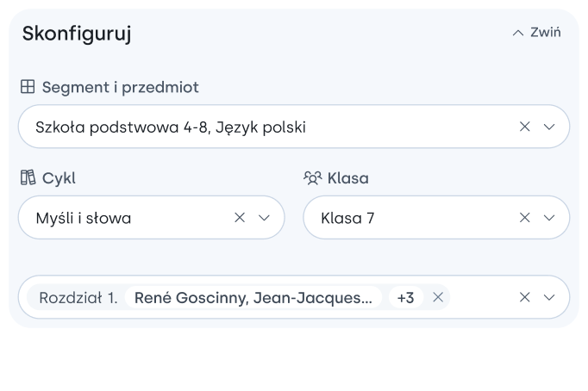Click the +3 more items badge
Image resolution: width=588 pixels, height=391 pixels.
(405, 297)
